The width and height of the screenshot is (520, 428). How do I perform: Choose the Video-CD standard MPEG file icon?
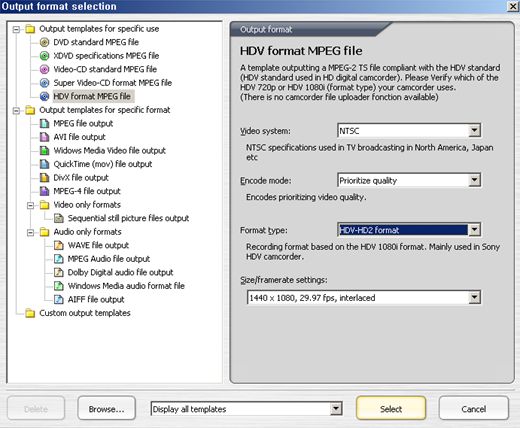click(x=44, y=69)
